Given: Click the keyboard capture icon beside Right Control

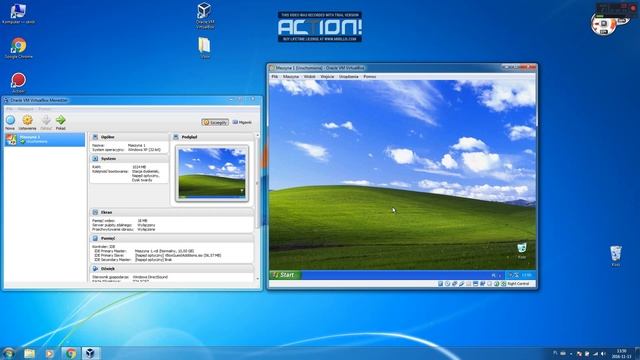Looking at the screenshot, I should pos(503,284).
